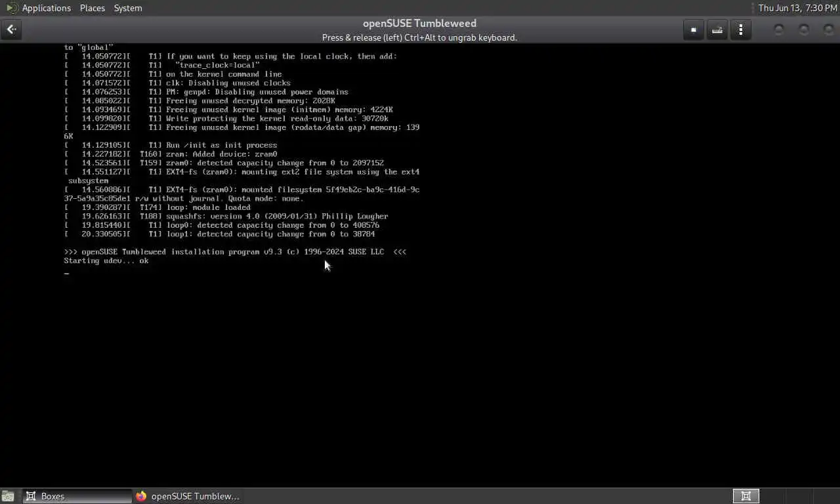Open the Applications menu
The height and width of the screenshot is (504, 840).
(46, 8)
